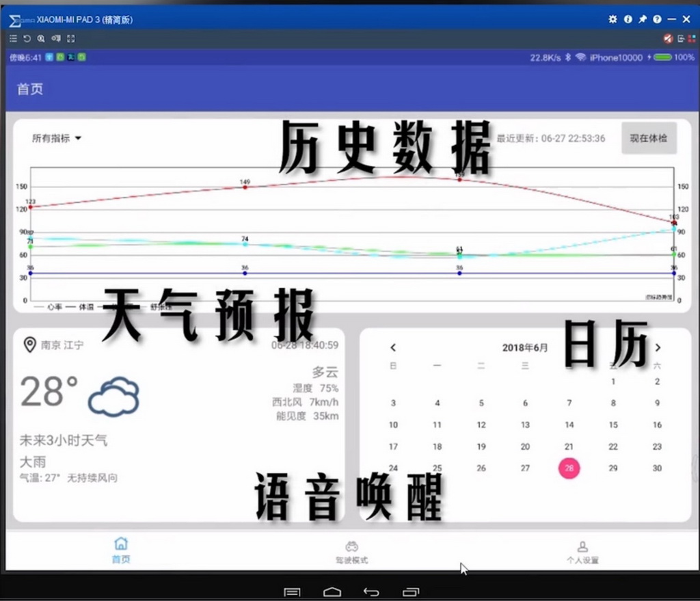Viewport: 700px width, 601px height.
Task: Select the highlighted date 28 in calendar
Action: (x=569, y=468)
